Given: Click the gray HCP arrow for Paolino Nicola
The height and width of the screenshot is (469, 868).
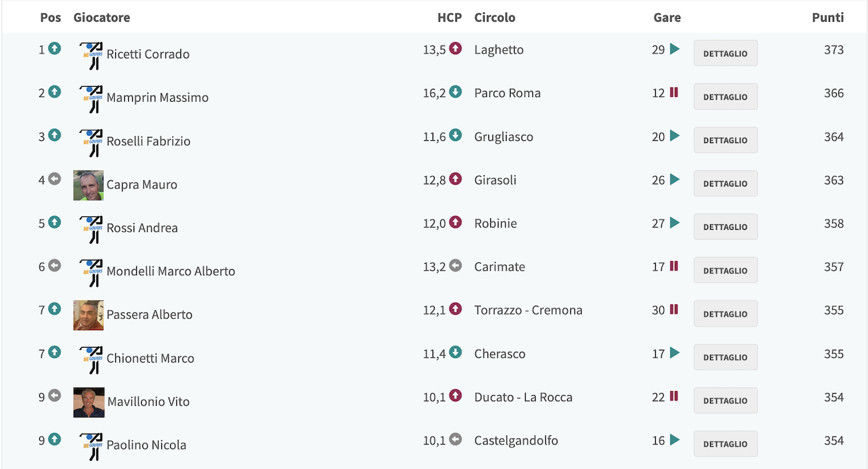Looking at the screenshot, I should coord(456,440).
